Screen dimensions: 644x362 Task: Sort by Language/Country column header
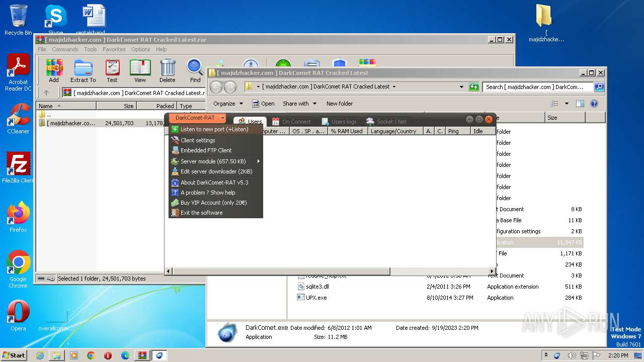[395, 131]
